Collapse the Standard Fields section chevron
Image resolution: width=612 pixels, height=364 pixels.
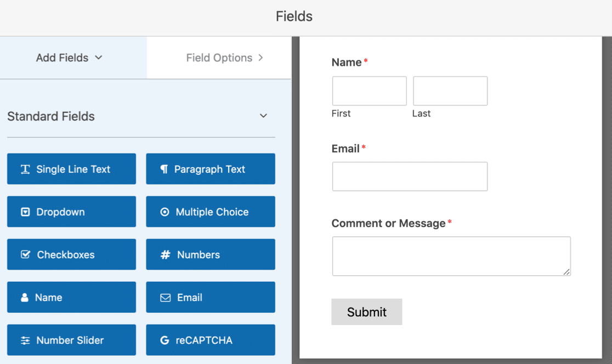[x=263, y=116]
